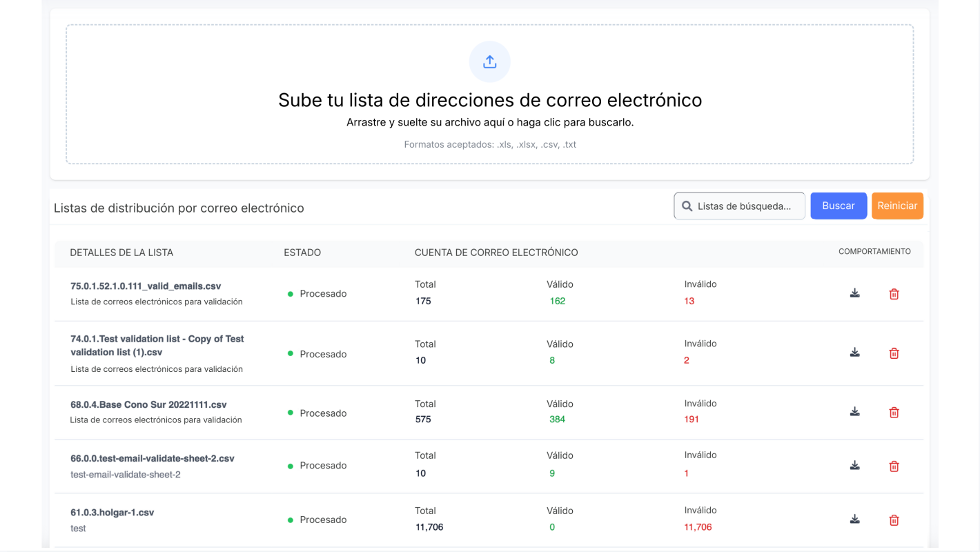
Task: Delete the 75.0.1.52.1.0.111_valid_emails.csv list
Action: pyautogui.click(x=894, y=294)
